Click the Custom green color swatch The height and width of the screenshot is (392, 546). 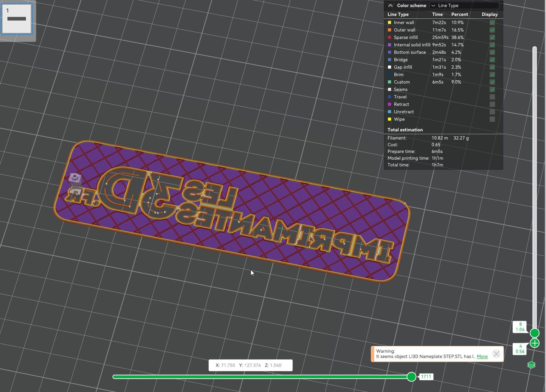click(x=390, y=82)
